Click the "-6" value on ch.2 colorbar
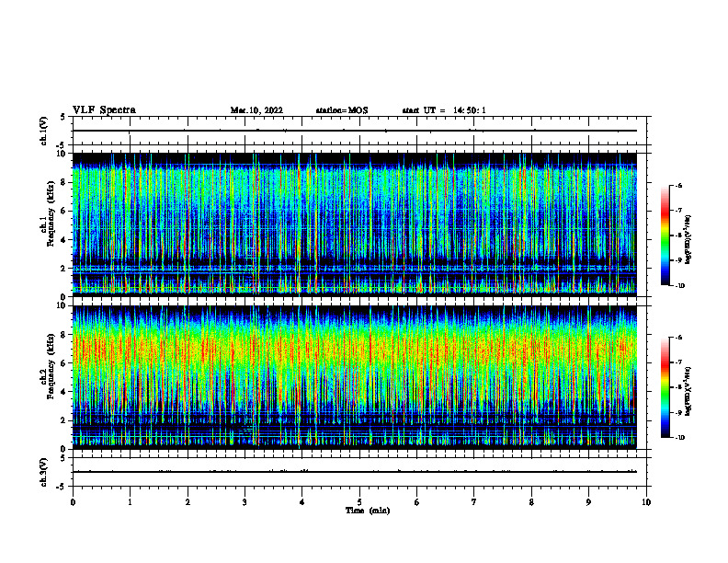The height and width of the screenshot is (563, 728). click(679, 338)
